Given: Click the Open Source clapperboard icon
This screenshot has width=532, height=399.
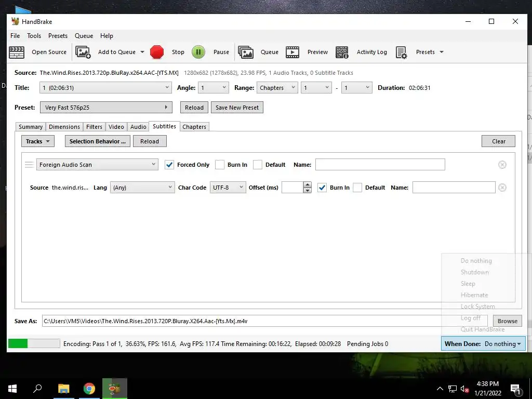Looking at the screenshot, I should pyautogui.click(x=16, y=52).
